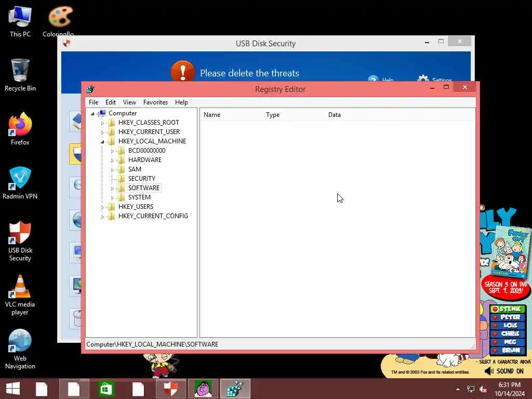Screen dimensions: 532x399
Task: Click the orange warning exclamation icon
Action: point(182,72)
